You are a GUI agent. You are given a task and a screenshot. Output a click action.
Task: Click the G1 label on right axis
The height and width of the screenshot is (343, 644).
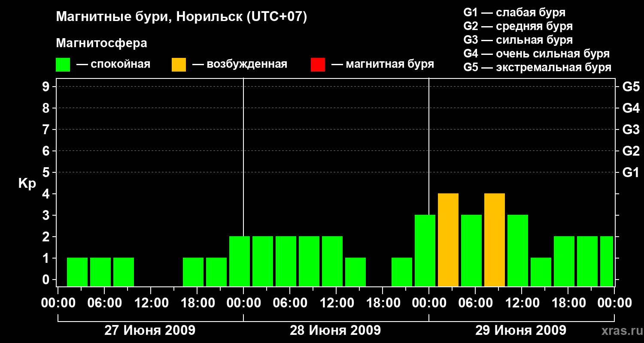631,172
